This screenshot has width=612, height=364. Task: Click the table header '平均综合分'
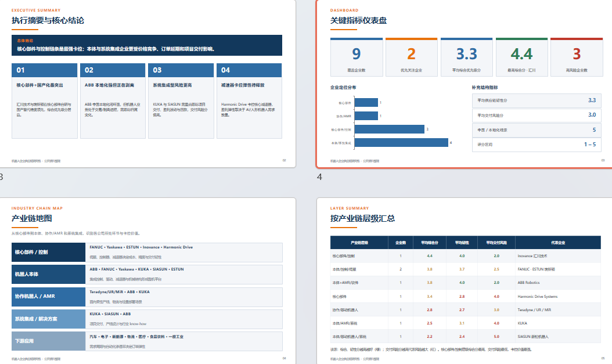[429, 243]
